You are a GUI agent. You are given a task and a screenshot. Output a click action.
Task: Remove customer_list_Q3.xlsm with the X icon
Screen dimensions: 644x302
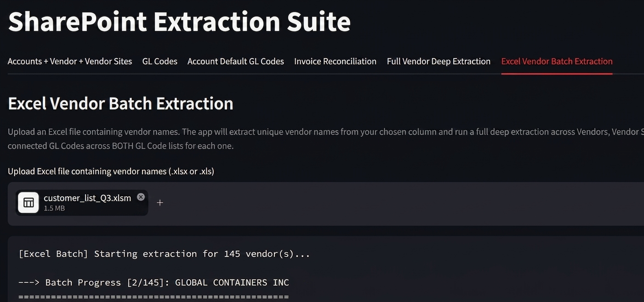pyautogui.click(x=141, y=197)
